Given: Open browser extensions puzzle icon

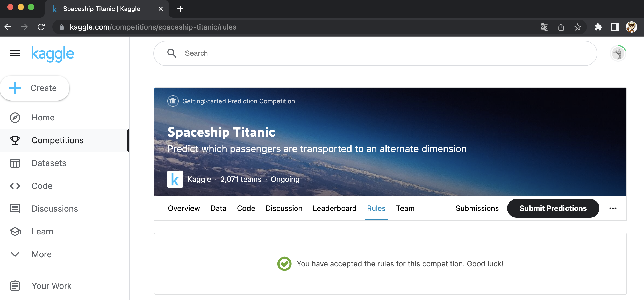Looking at the screenshot, I should (598, 27).
